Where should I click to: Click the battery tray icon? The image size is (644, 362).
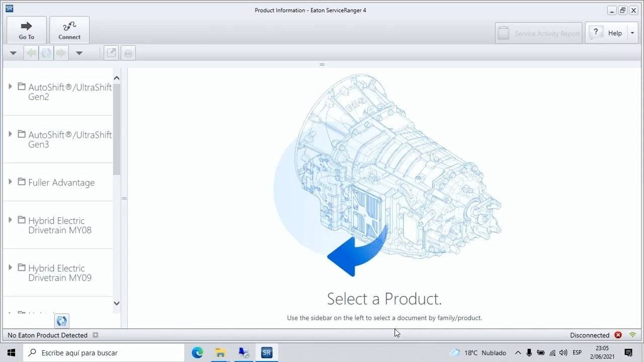(541, 352)
